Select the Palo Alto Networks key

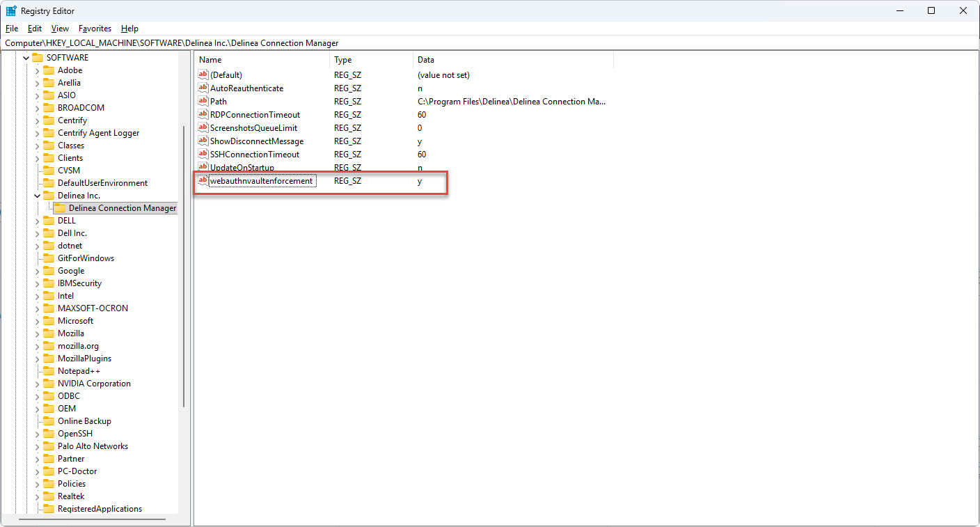[93, 446]
